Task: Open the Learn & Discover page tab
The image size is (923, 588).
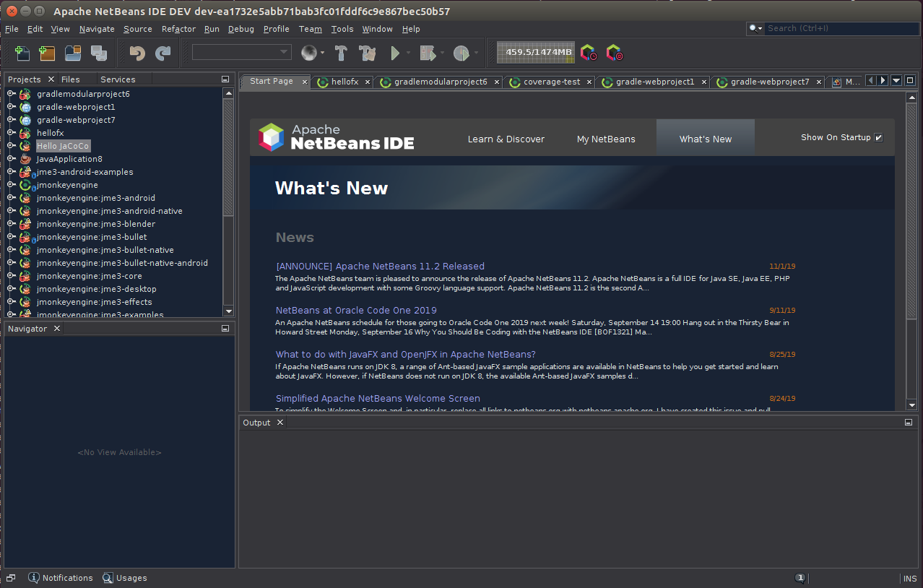Action: pos(506,139)
